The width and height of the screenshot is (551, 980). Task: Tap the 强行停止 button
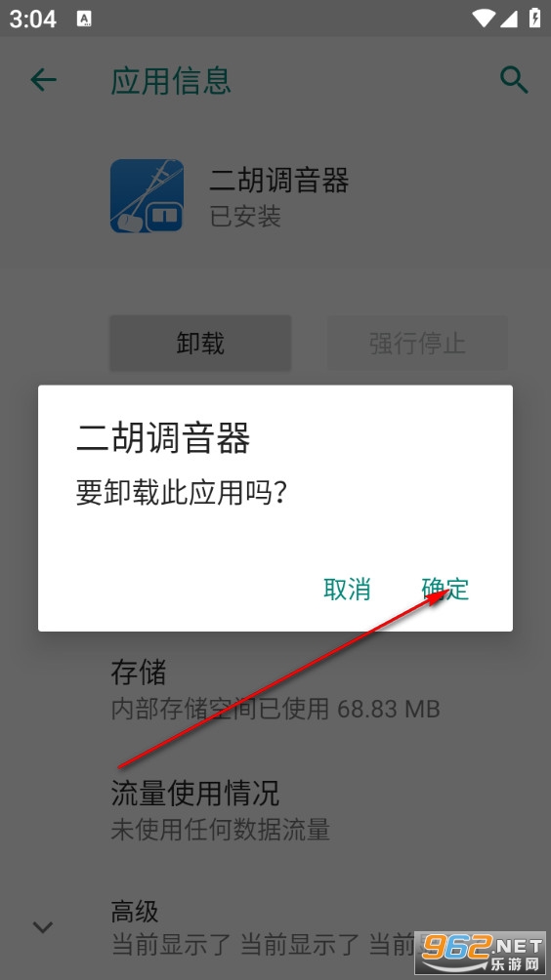pyautogui.click(x=417, y=344)
